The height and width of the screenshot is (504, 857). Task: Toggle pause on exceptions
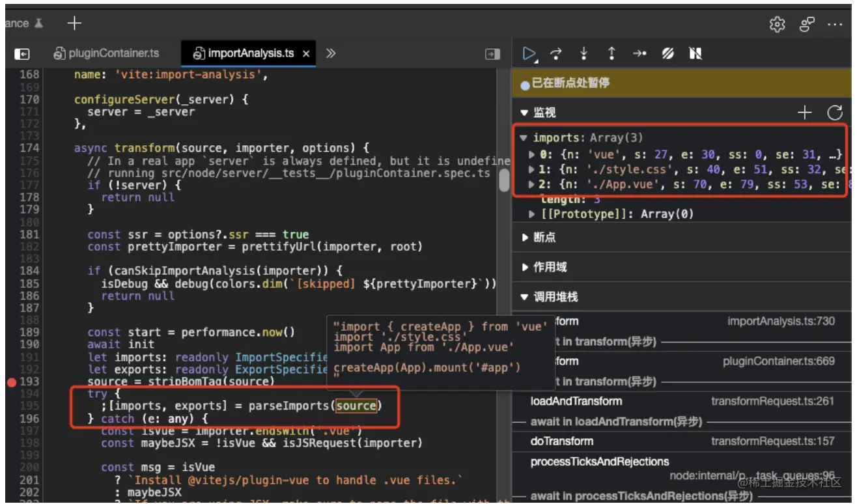(695, 54)
